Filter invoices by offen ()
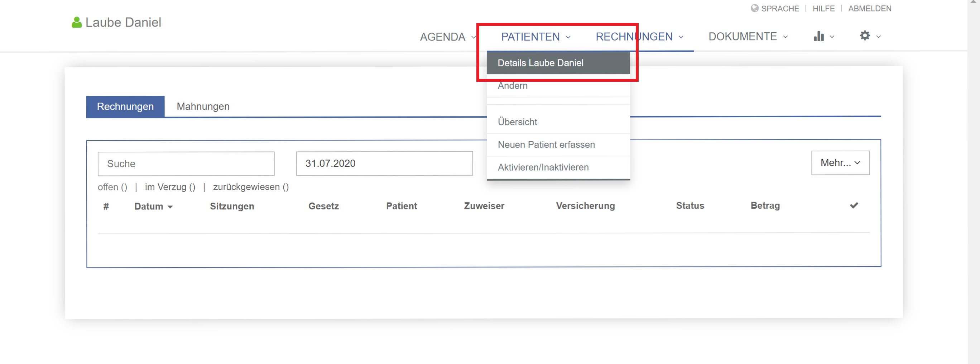The image size is (980, 364). click(112, 187)
